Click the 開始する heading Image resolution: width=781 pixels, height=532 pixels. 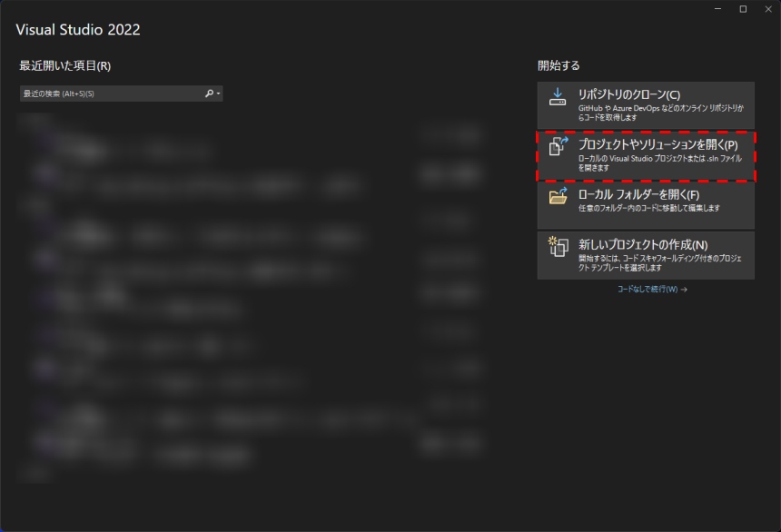click(559, 65)
